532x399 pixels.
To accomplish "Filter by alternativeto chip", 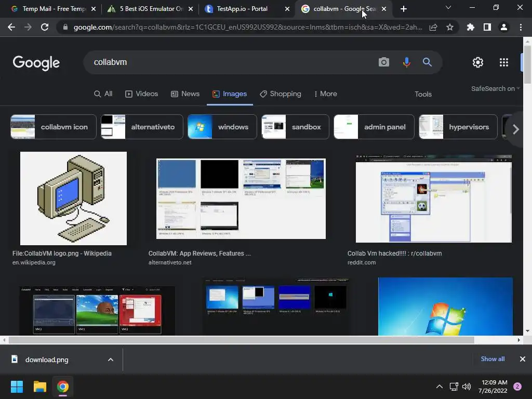I will pos(142,127).
